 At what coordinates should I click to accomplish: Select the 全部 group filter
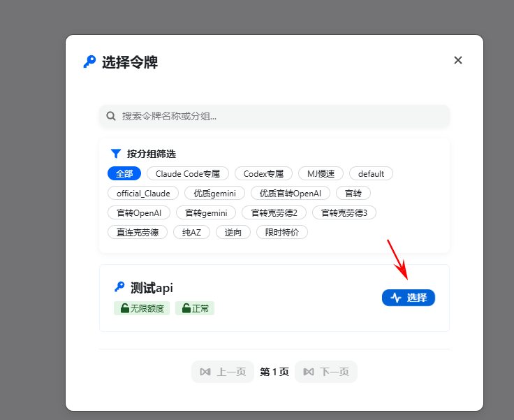point(124,173)
